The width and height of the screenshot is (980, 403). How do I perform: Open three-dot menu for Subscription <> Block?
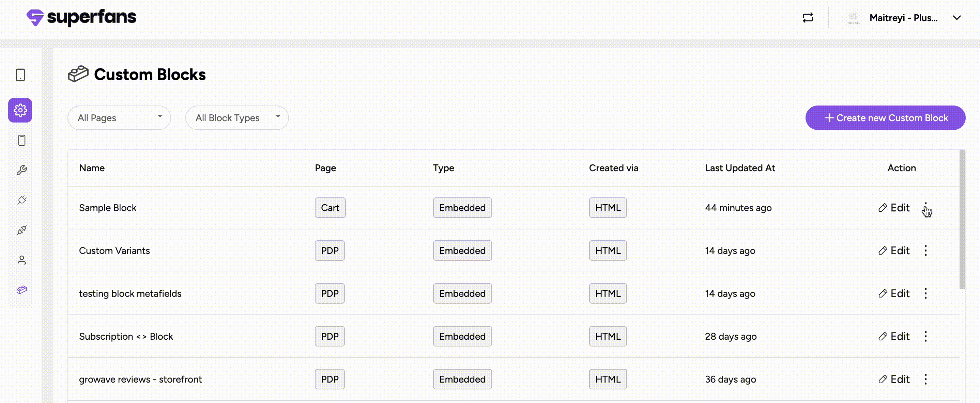(925, 337)
